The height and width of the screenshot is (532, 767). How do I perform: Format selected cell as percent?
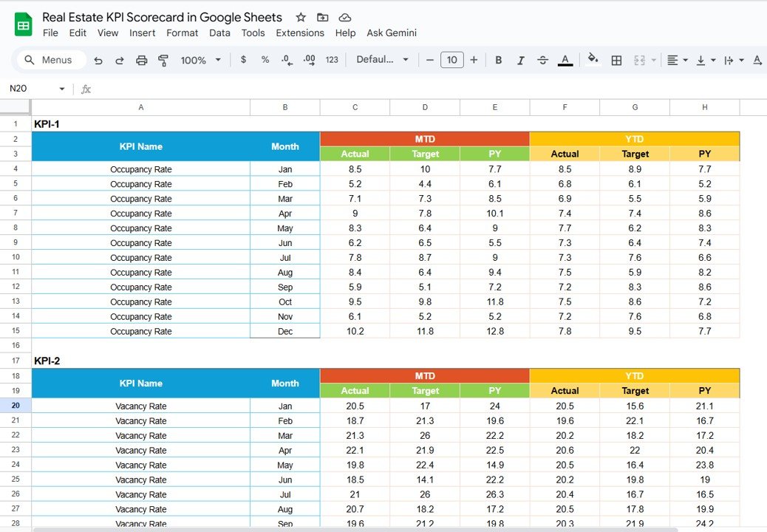pyautogui.click(x=265, y=60)
